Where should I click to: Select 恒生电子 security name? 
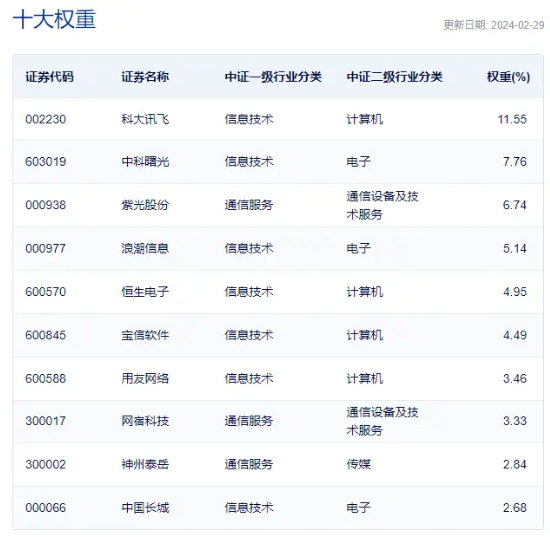[145, 292]
